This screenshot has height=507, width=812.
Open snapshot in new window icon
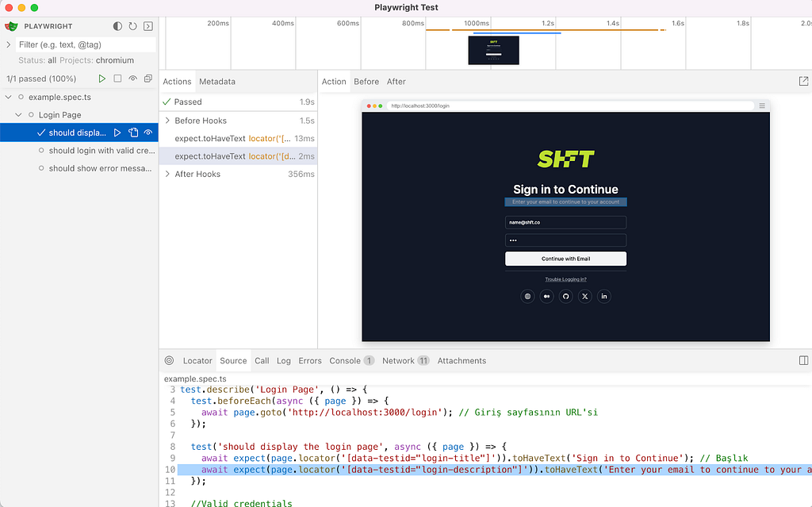(x=803, y=81)
